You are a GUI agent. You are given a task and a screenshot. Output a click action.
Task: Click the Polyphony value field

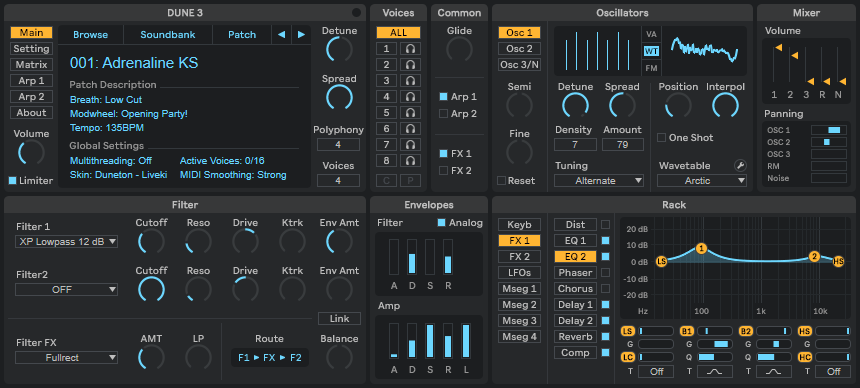coord(338,145)
